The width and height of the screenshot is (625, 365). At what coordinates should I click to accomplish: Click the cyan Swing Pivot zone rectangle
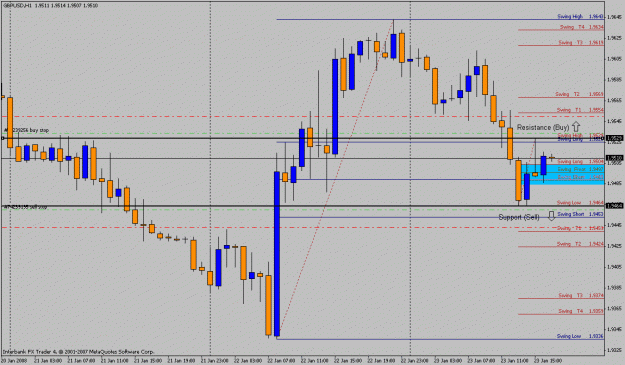[562, 174]
